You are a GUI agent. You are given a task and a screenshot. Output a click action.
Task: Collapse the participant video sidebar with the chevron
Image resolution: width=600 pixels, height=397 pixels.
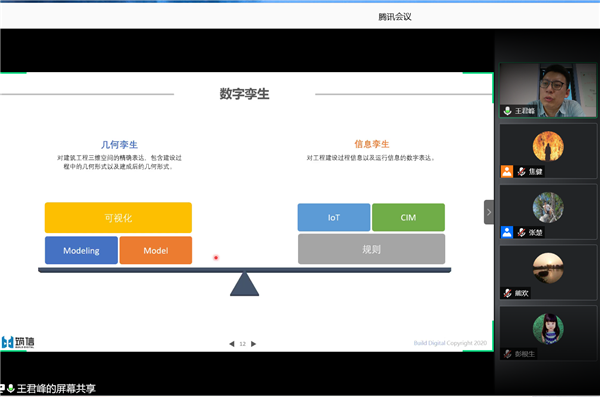click(x=489, y=212)
